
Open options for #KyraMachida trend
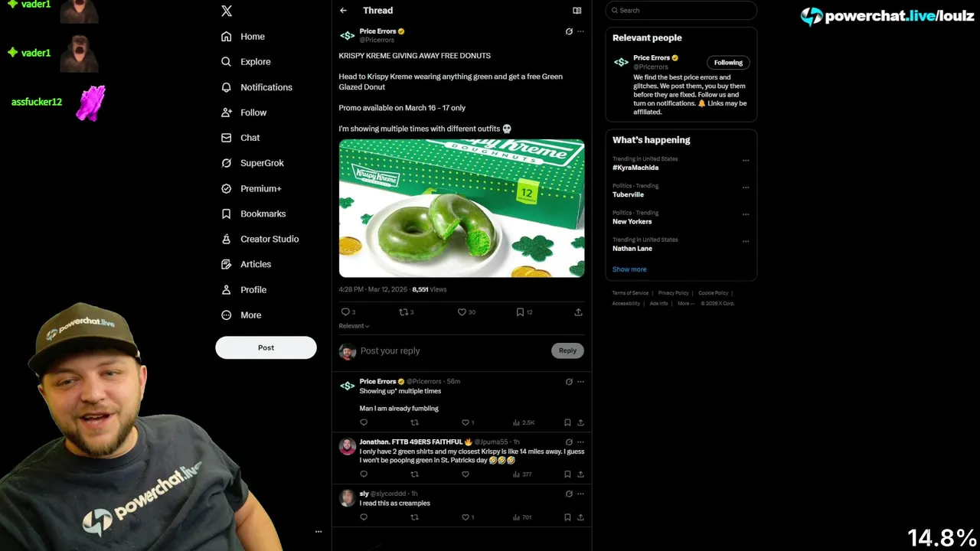tap(746, 161)
